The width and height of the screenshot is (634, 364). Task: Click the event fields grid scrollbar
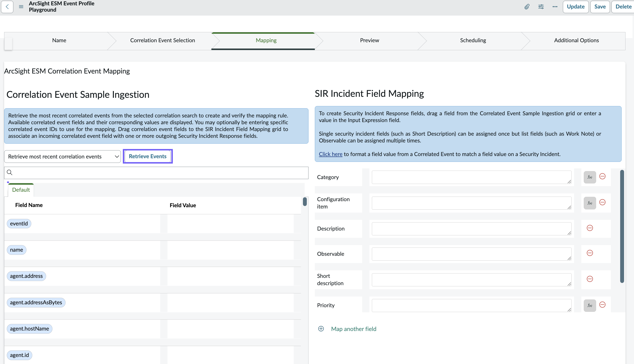click(x=305, y=202)
